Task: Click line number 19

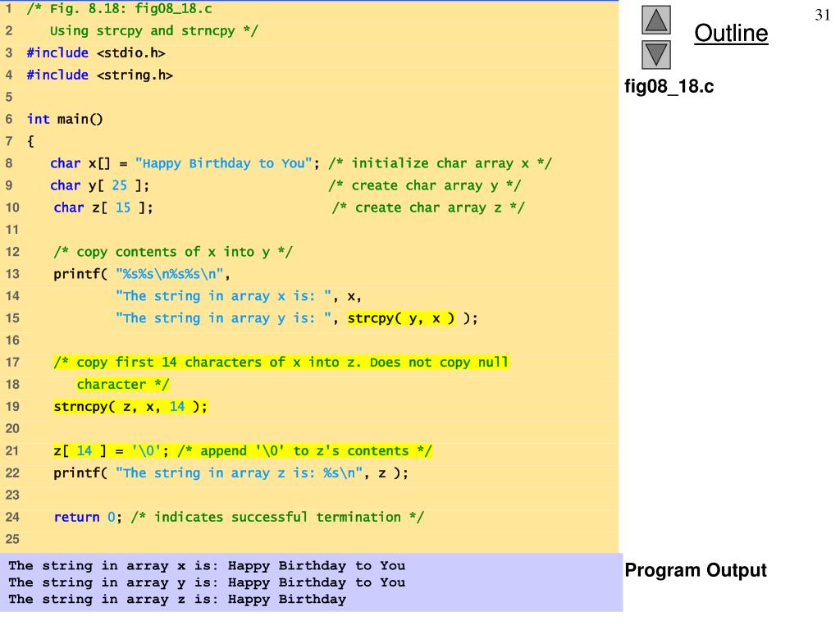Action: pyautogui.click(x=12, y=407)
